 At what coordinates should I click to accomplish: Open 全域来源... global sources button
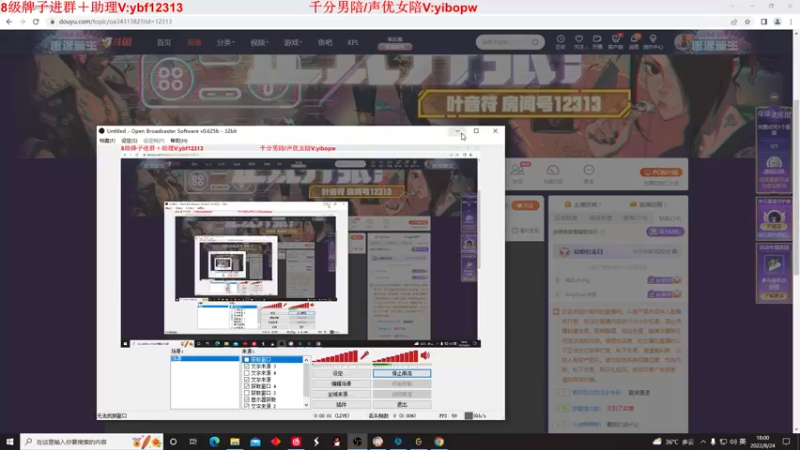[x=341, y=394]
